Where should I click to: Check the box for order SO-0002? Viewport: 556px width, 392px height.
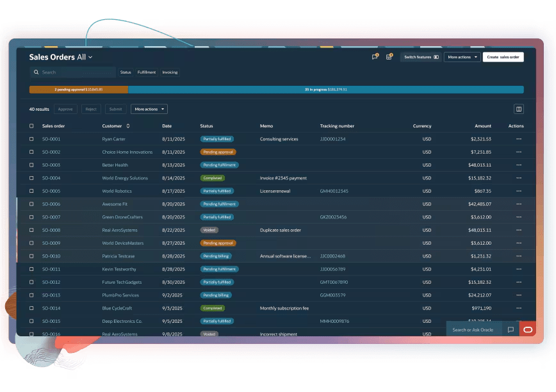pos(31,152)
